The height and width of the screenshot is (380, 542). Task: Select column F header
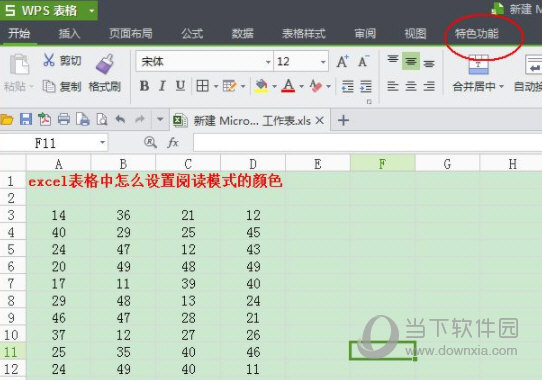pyautogui.click(x=382, y=164)
